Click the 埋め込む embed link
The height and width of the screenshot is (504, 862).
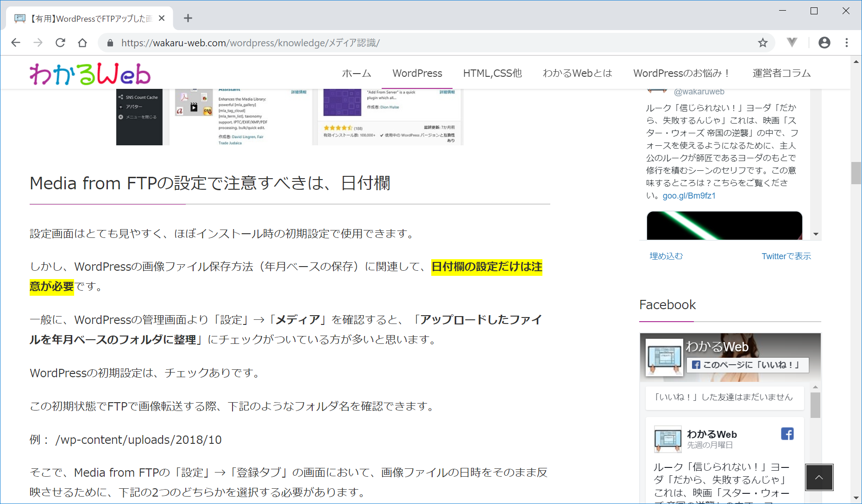point(666,256)
